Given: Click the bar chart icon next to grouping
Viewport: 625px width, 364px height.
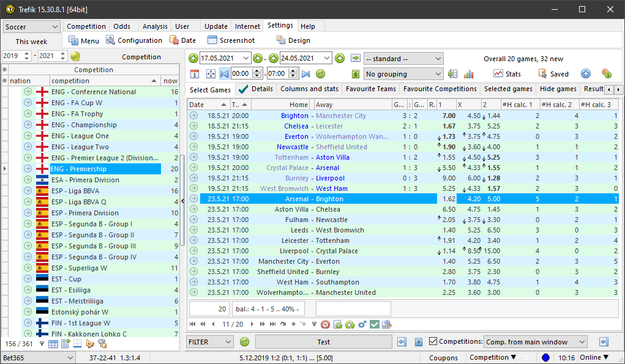Looking at the screenshot, I should tap(469, 74).
